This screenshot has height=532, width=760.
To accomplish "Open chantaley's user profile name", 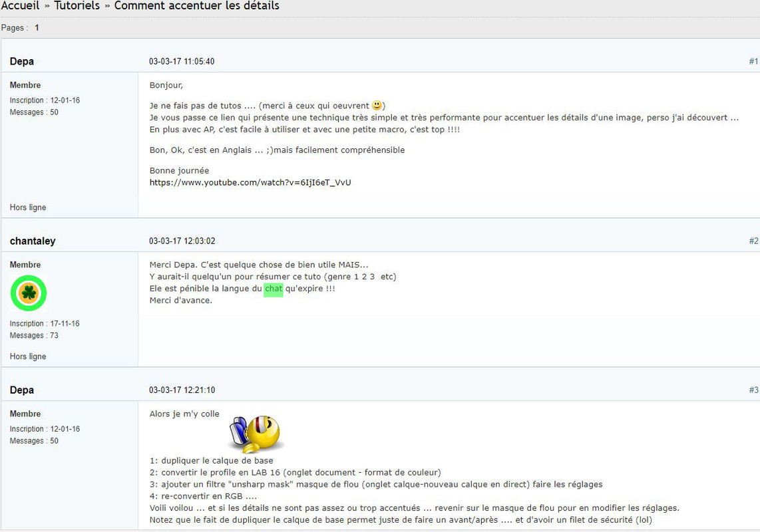I will coord(33,241).
